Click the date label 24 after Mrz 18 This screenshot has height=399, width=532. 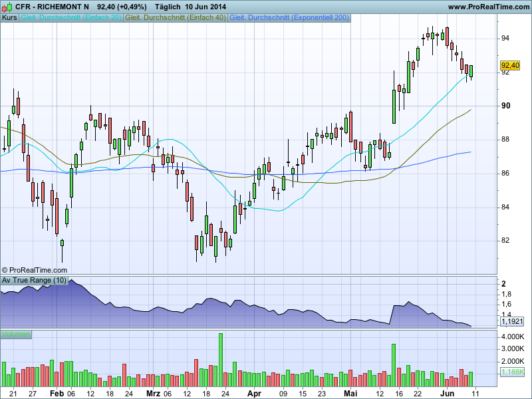point(225,394)
